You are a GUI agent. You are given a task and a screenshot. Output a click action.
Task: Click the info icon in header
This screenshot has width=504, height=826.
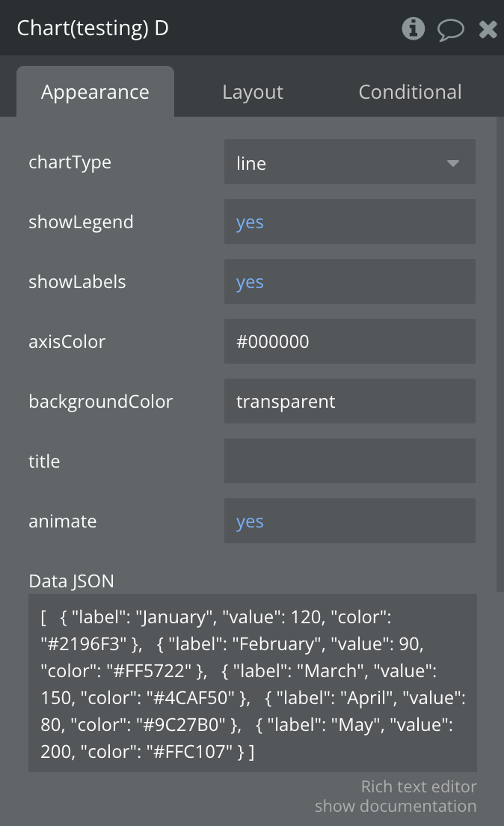click(413, 29)
